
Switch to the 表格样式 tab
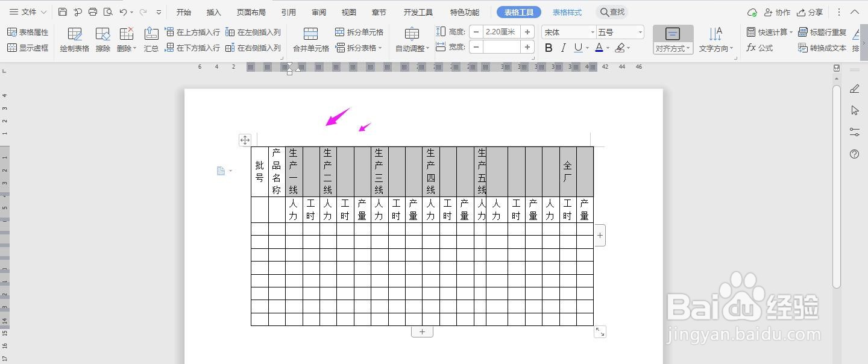tap(567, 11)
